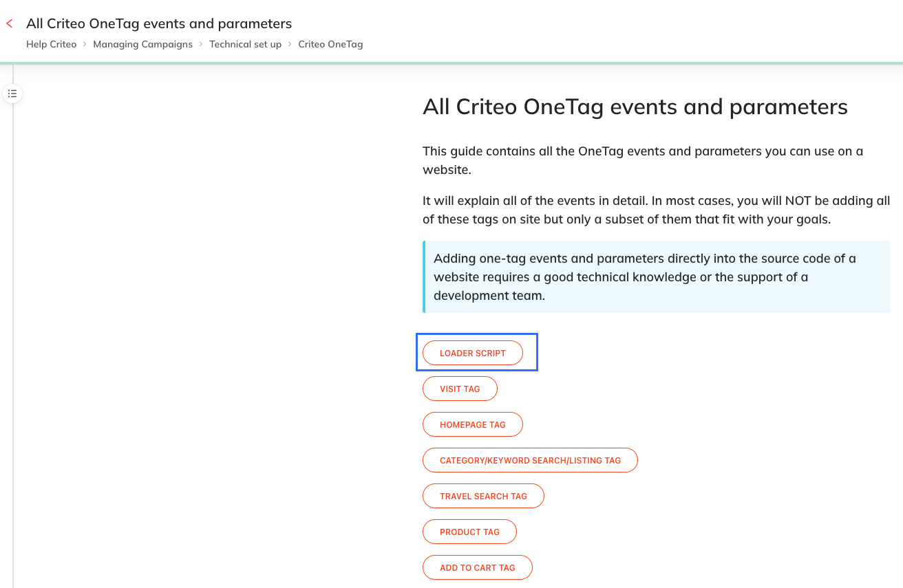Open the Help Criteo breadcrumb

pyautogui.click(x=51, y=45)
